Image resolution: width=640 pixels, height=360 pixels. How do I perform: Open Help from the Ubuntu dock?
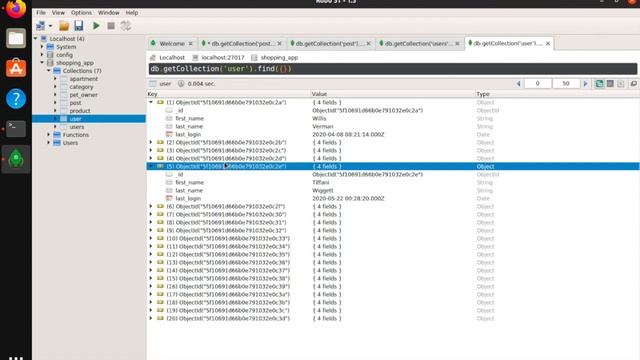(16, 98)
